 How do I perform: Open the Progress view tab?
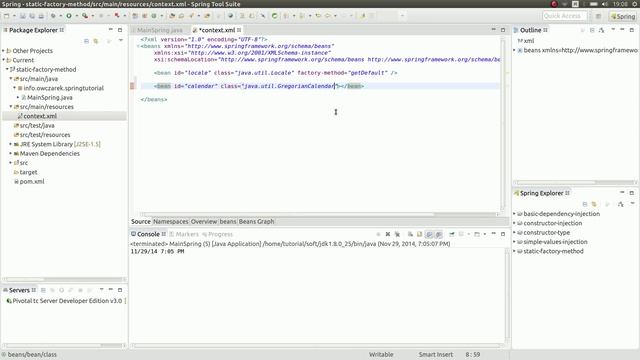(x=218, y=234)
